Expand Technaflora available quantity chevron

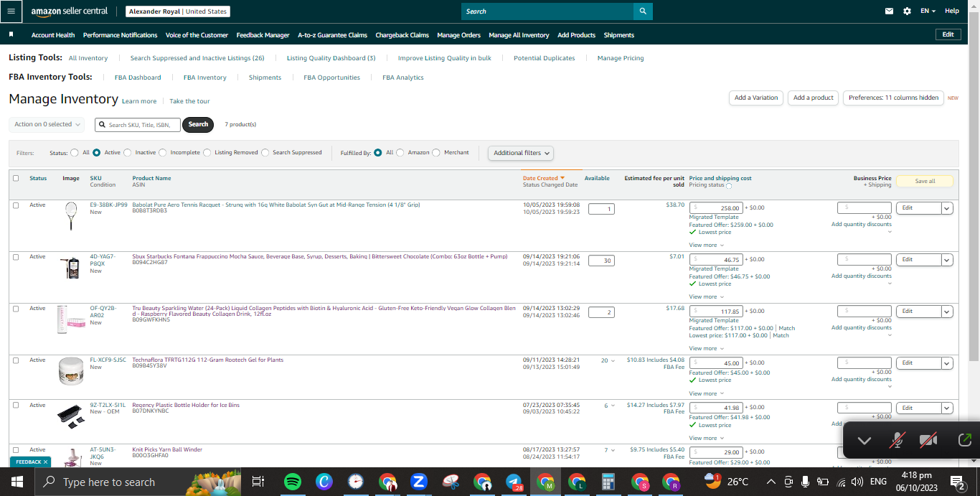(613, 361)
